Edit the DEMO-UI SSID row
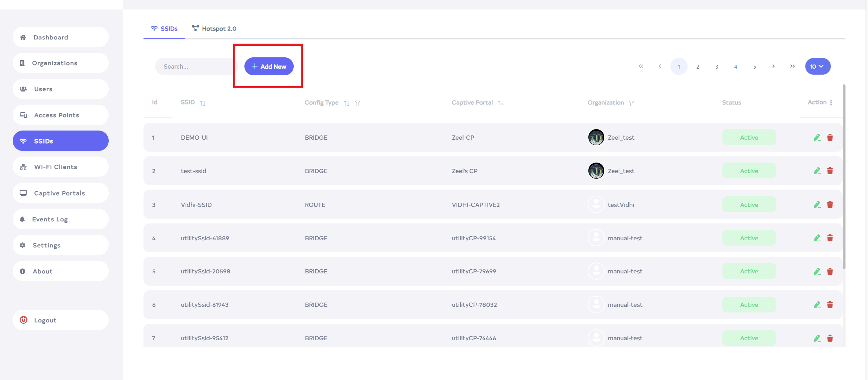Viewport: 868px width, 380px height. [x=817, y=138]
